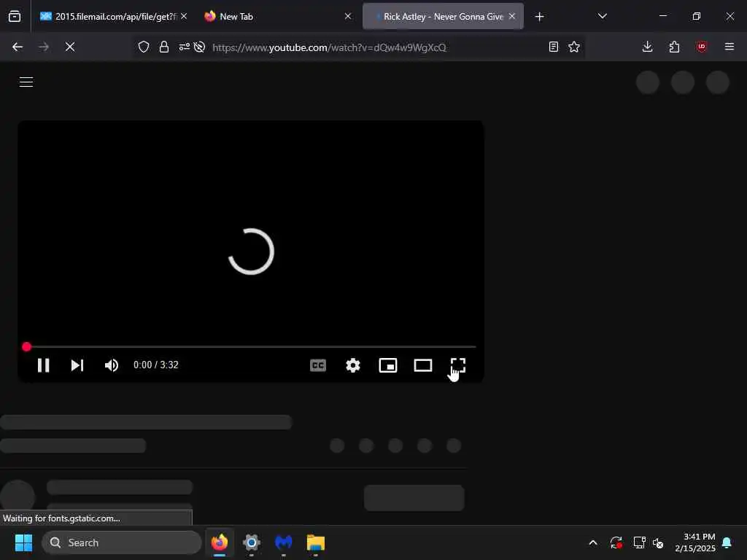
Task: Go back to the previous page
Action: 18,47
